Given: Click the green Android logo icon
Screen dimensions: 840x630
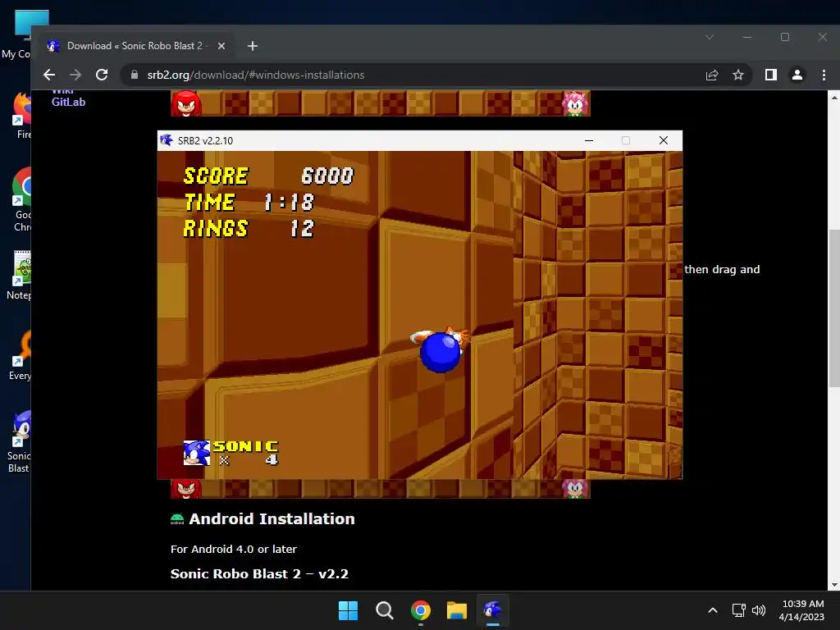Looking at the screenshot, I should point(177,519).
